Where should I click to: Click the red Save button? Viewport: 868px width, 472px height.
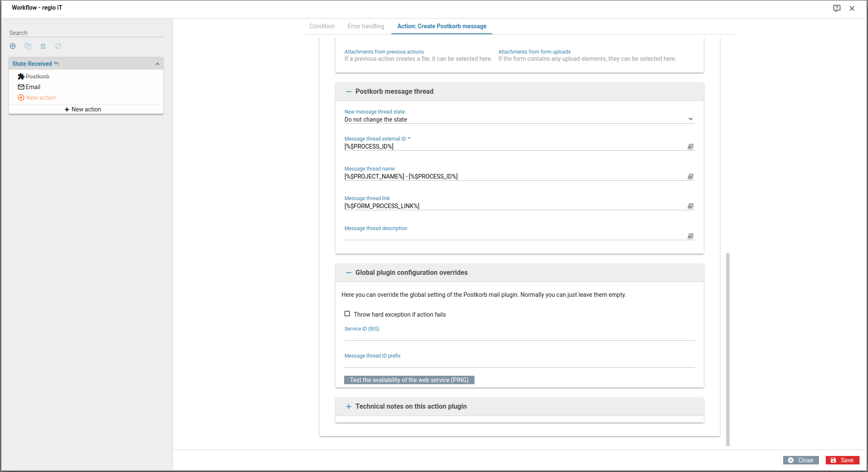tap(842, 460)
